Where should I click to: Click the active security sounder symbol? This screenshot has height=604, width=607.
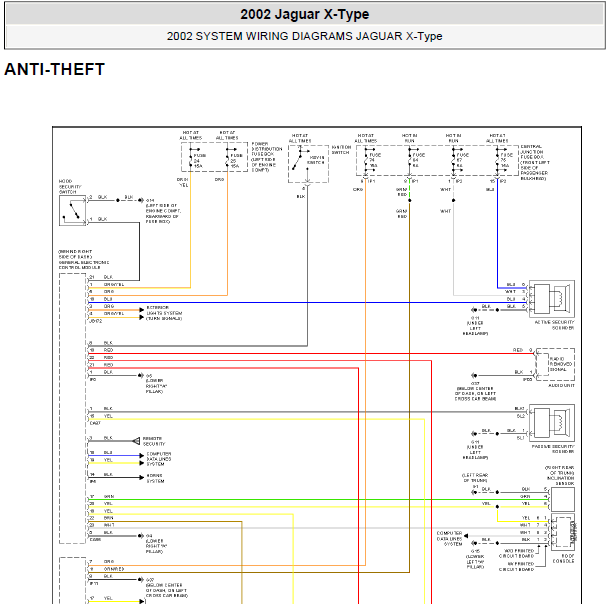tap(552, 299)
